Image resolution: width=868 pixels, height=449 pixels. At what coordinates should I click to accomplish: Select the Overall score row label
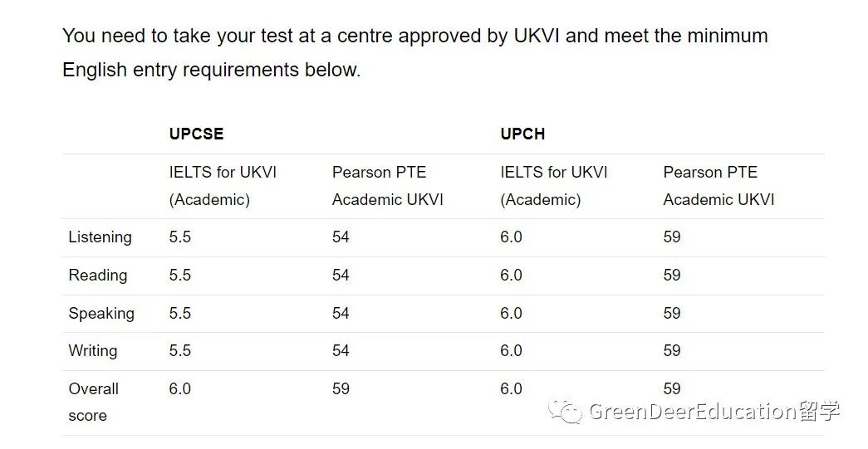[93, 402]
